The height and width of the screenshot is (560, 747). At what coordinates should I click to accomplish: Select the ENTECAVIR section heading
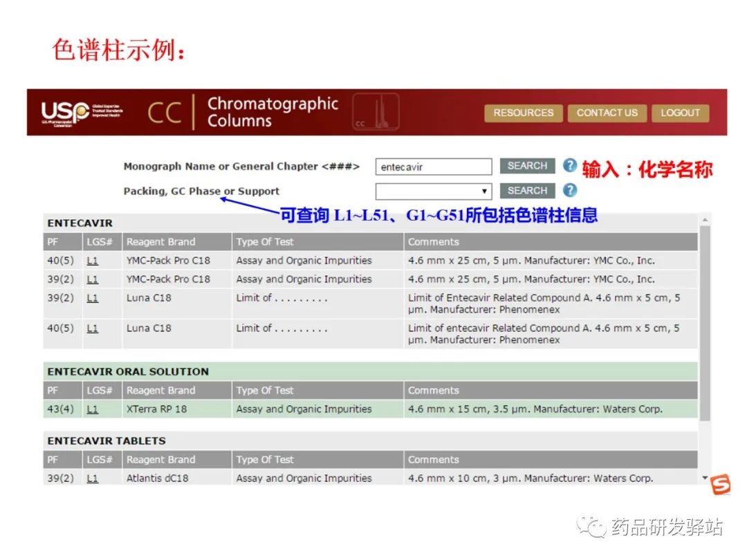point(80,223)
